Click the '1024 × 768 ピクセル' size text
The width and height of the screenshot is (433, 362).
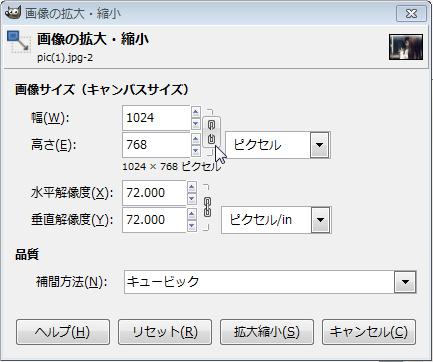pyautogui.click(x=172, y=166)
